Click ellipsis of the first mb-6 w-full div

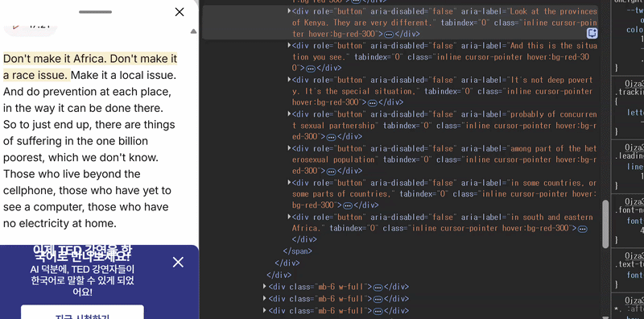[x=378, y=288]
